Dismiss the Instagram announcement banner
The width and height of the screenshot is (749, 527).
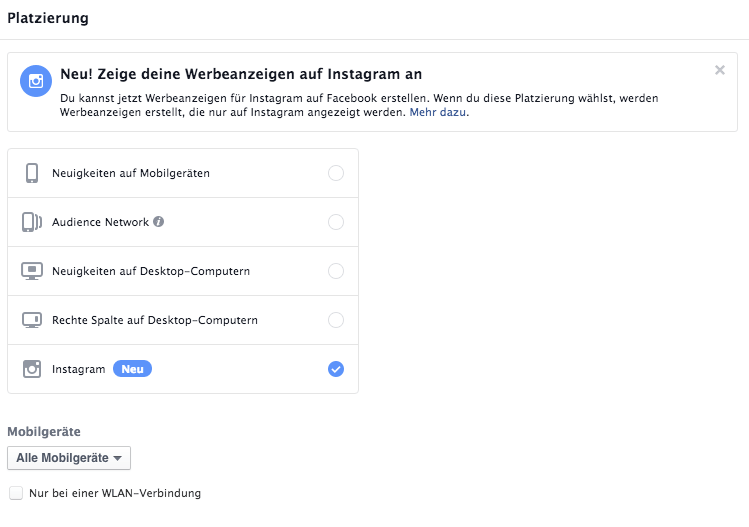[x=720, y=70]
